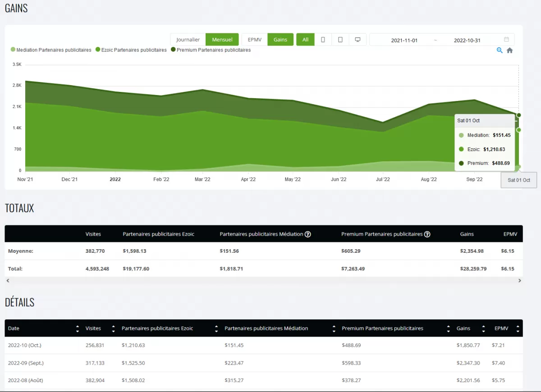Click the Mensuel button

(x=222, y=40)
